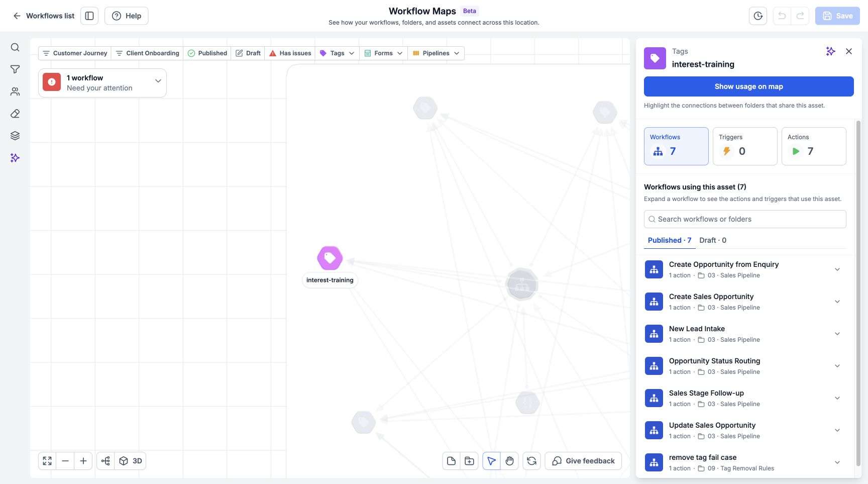Toggle the Has issues filter chip
This screenshot has width=868, height=484.
(x=290, y=53)
